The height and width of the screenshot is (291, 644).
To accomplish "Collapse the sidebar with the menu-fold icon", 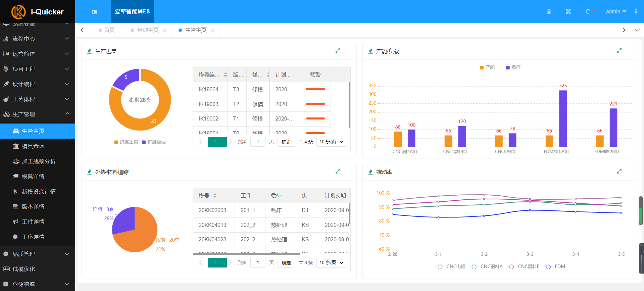I will 95,12.
